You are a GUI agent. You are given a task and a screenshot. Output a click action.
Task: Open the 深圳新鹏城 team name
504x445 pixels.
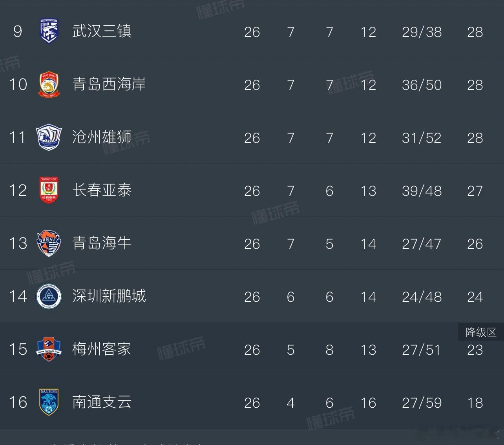point(109,296)
